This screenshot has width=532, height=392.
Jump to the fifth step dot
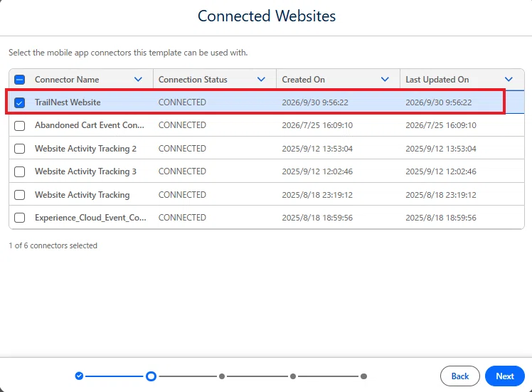click(363, 376)
